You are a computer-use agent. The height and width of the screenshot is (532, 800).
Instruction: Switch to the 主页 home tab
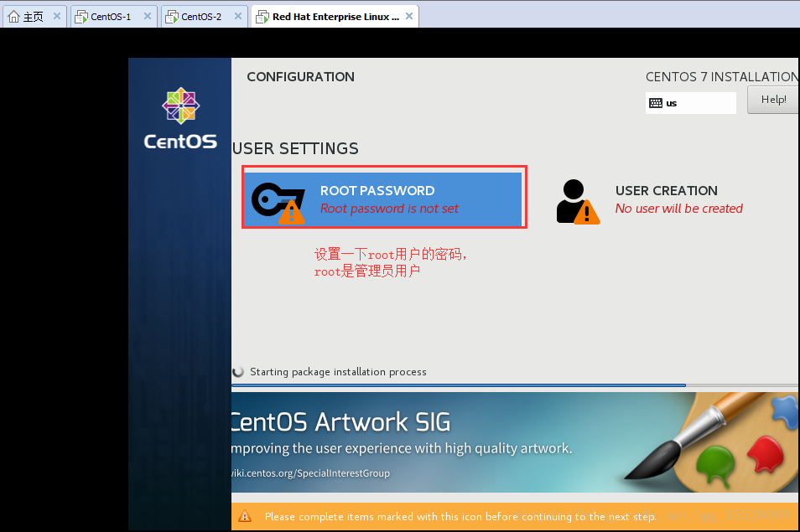pos(34,16)
